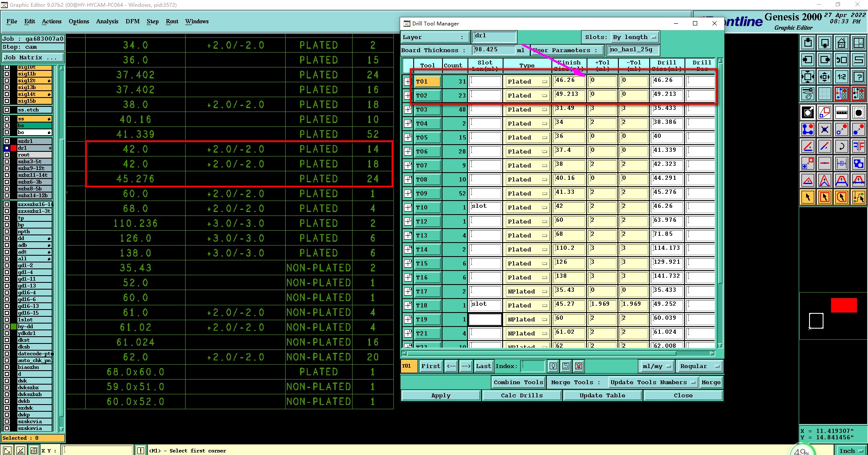Viewport: 868px width, 455px height.
Task: Select the rectangle area select arrow tool
Action: coord(825,197)
